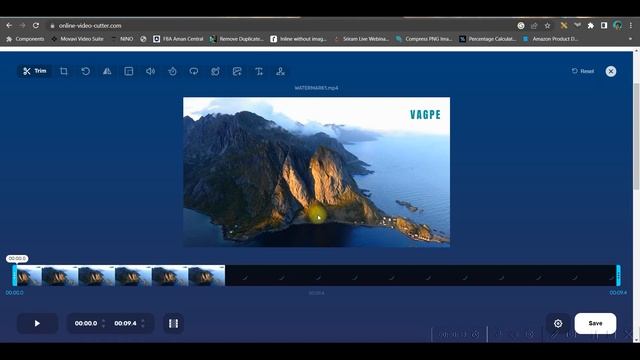Open the browser extensions puzzle icon
The image size is (640, 360).
point(590,26)
